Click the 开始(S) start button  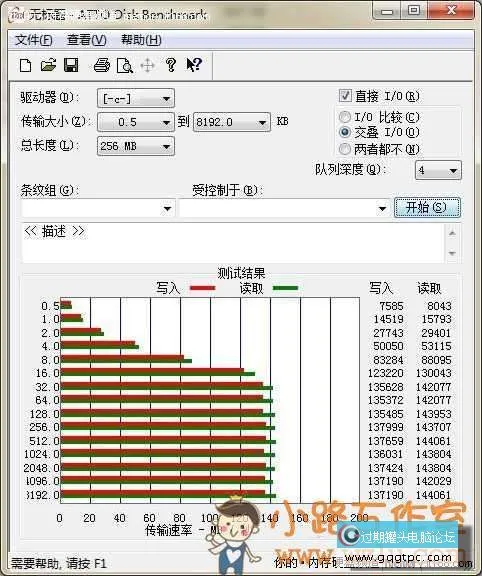[x=427, y=208]
